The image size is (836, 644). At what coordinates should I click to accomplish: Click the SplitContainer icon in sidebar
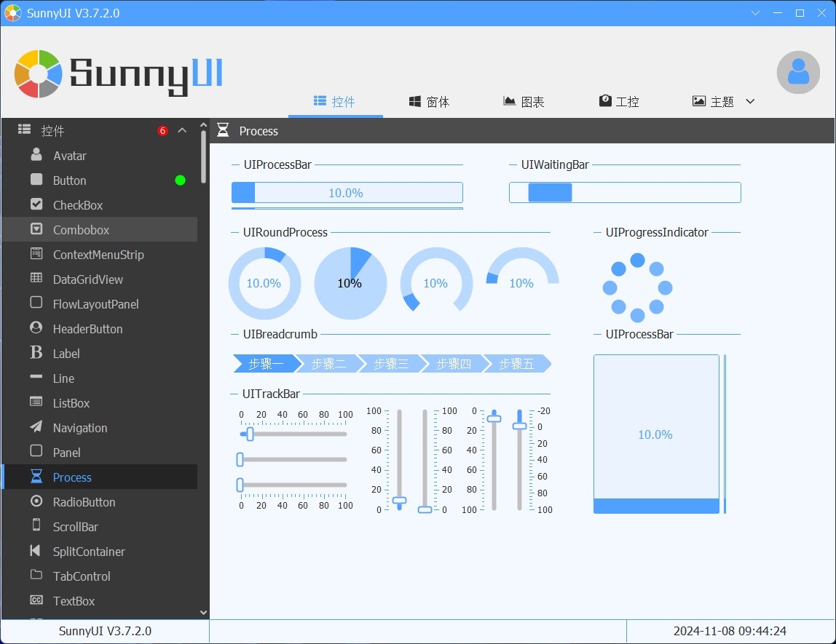click(36, 551)
